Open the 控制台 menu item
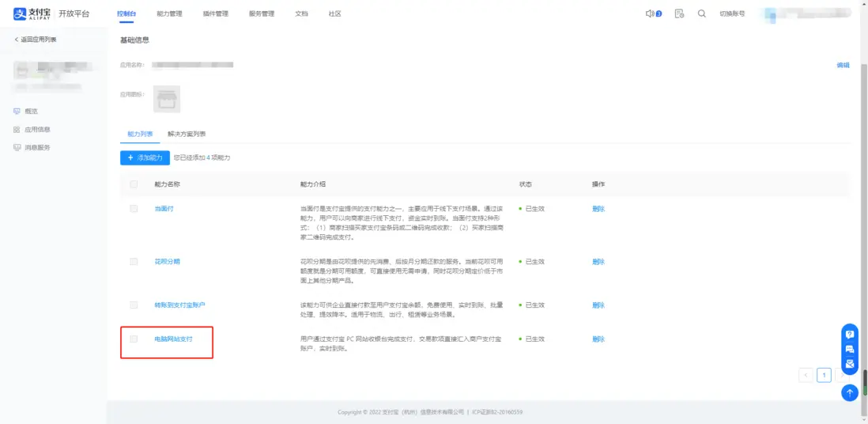Image resolution: width=868 pixels, height=424 pixels. [x=126, y=14]
